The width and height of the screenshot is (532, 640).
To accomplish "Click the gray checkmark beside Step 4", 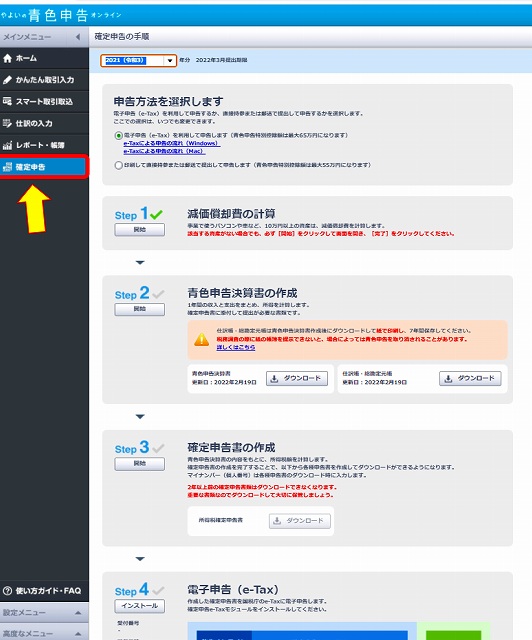I will 158,590.
